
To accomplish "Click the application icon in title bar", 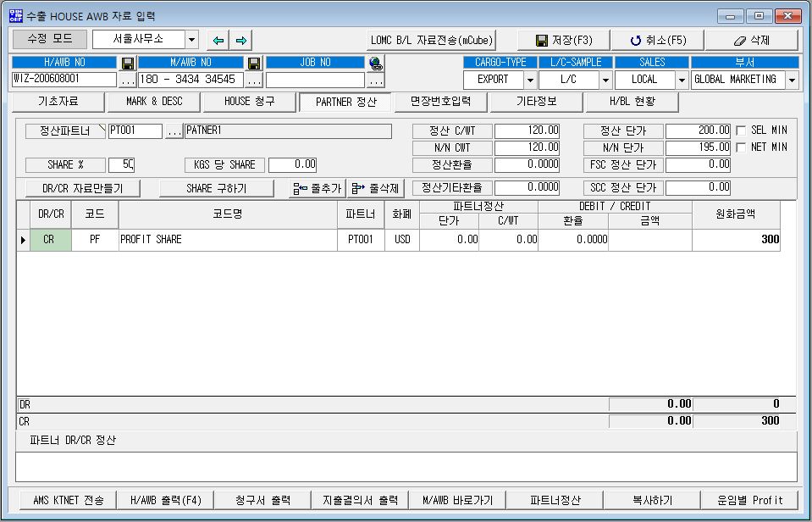I will click(16, 16).
